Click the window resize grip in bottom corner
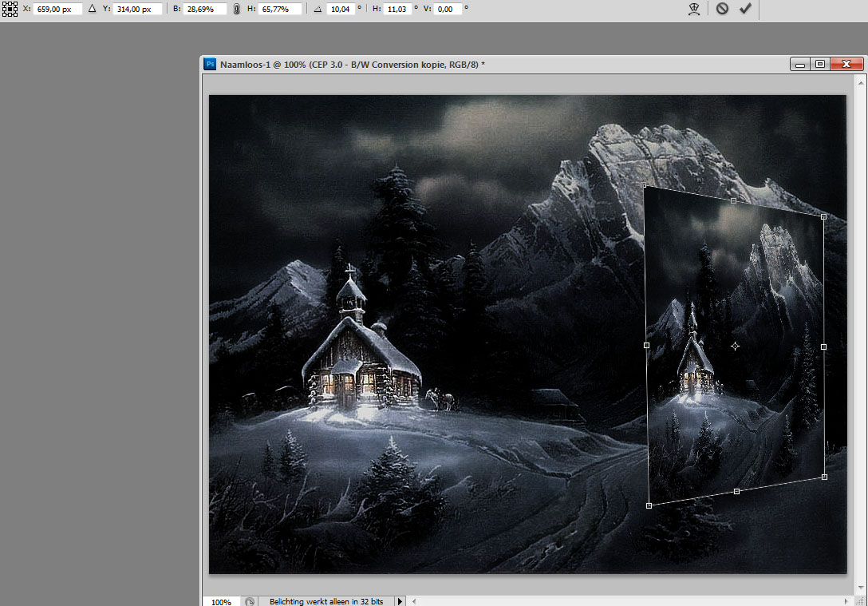This screenshot has height=606, width=868. click(860, 601)
